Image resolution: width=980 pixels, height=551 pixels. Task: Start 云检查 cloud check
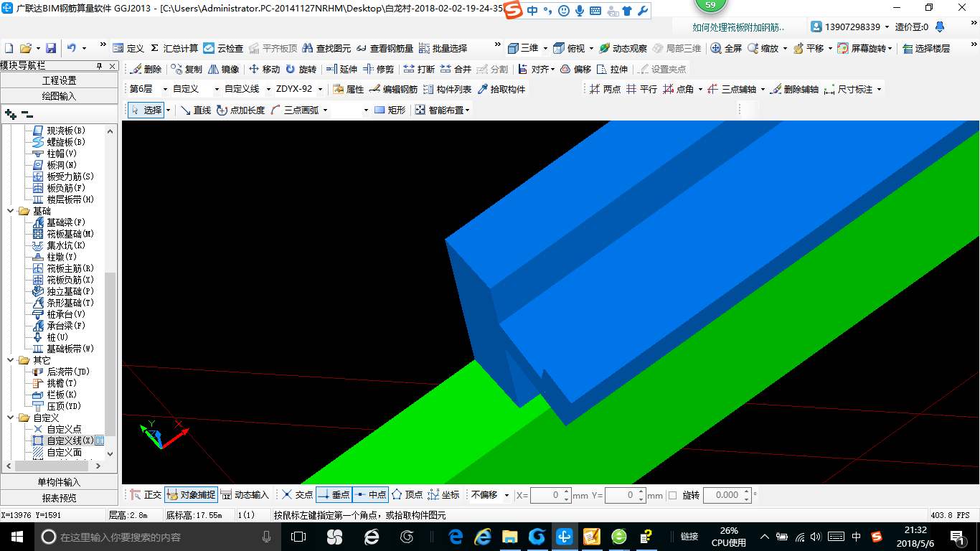click(x=223, y=48)
